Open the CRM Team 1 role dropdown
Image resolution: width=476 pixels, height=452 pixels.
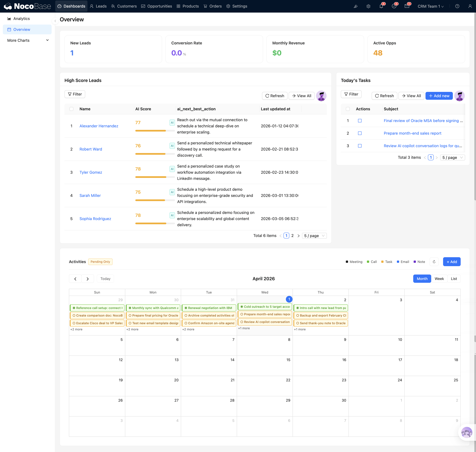point(431,6)
